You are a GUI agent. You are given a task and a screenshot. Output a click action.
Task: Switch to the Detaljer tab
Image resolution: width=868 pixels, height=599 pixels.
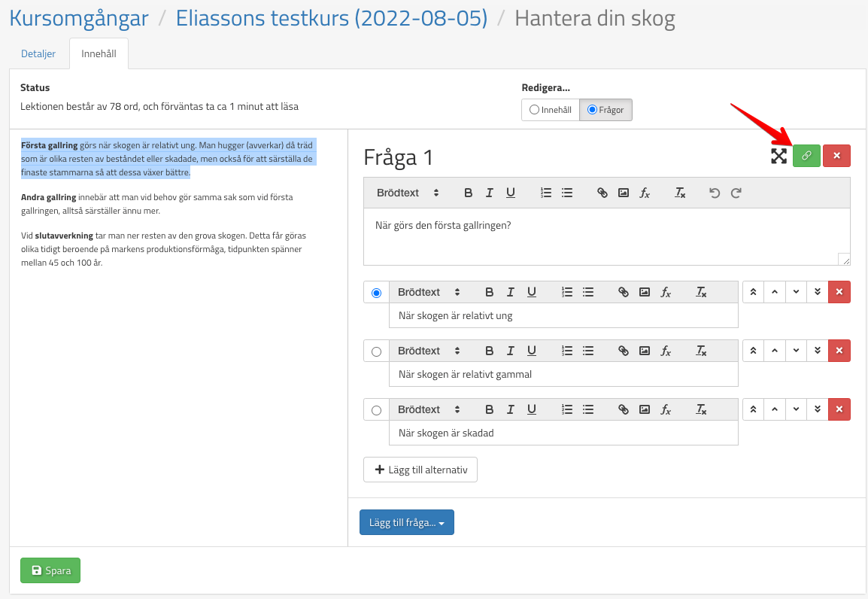tap(38, 53)
